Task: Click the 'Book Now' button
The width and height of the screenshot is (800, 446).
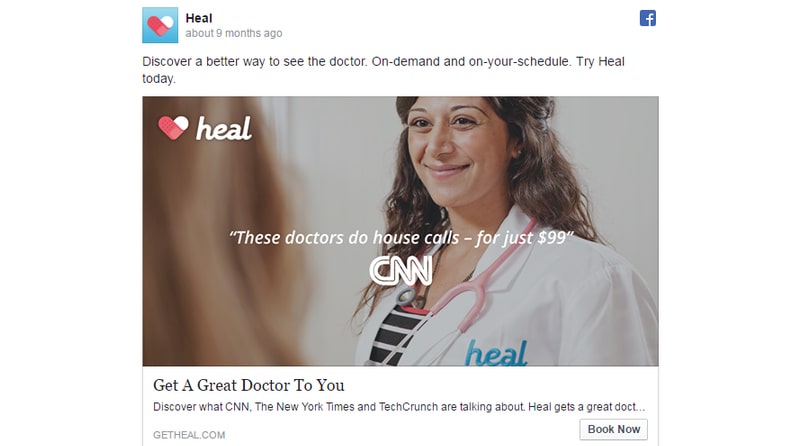Action: [613, 429]
